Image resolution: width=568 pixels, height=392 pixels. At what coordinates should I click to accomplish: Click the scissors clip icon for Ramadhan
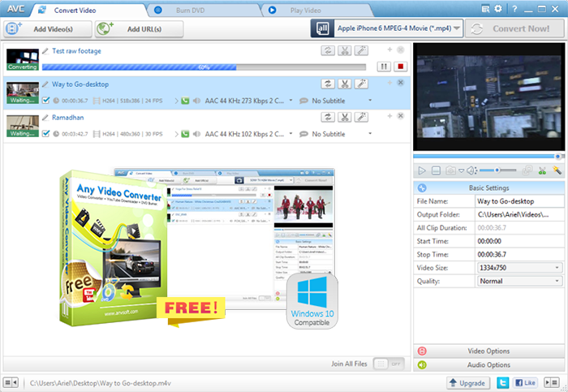(345, 117)
